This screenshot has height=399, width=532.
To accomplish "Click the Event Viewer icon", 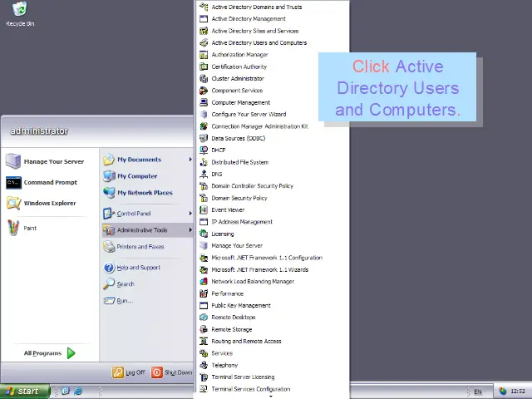I will [204, 210].
